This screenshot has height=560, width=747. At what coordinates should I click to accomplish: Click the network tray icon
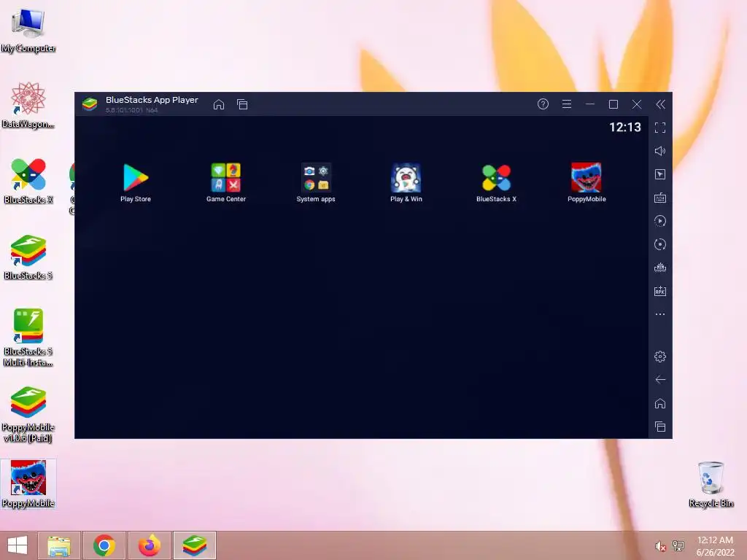point(678,545)
